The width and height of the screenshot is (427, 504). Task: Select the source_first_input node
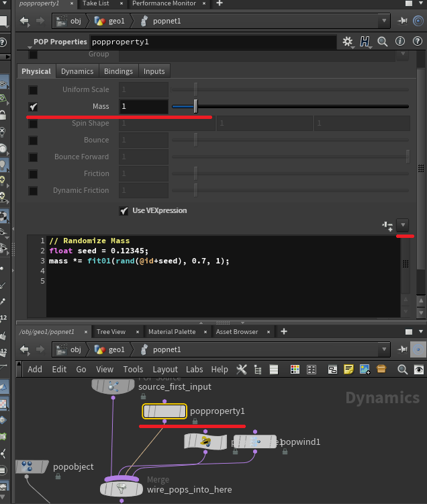(x=113, y=386)
